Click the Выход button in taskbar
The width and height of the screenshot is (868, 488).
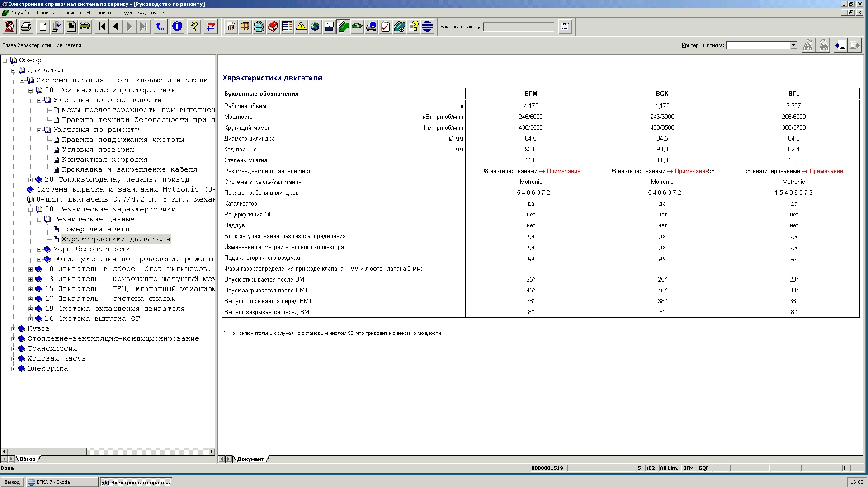pyautogui.click(x=12, y=482)
